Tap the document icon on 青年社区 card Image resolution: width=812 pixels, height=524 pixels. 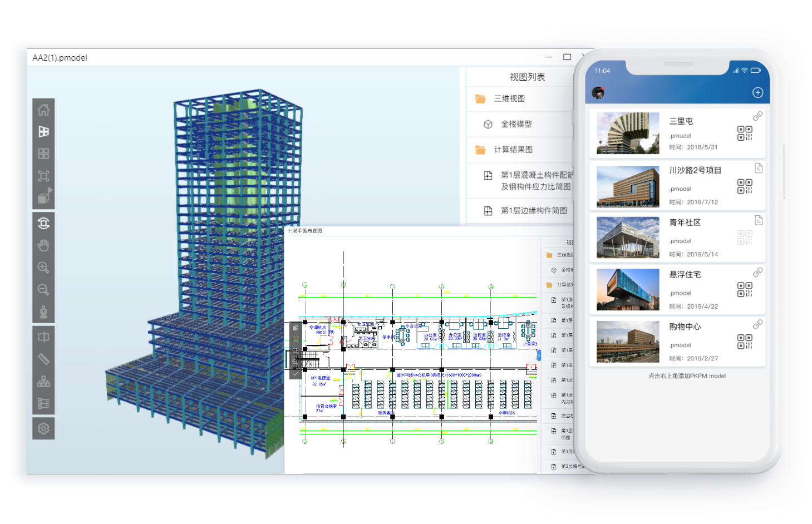[758, 220]
